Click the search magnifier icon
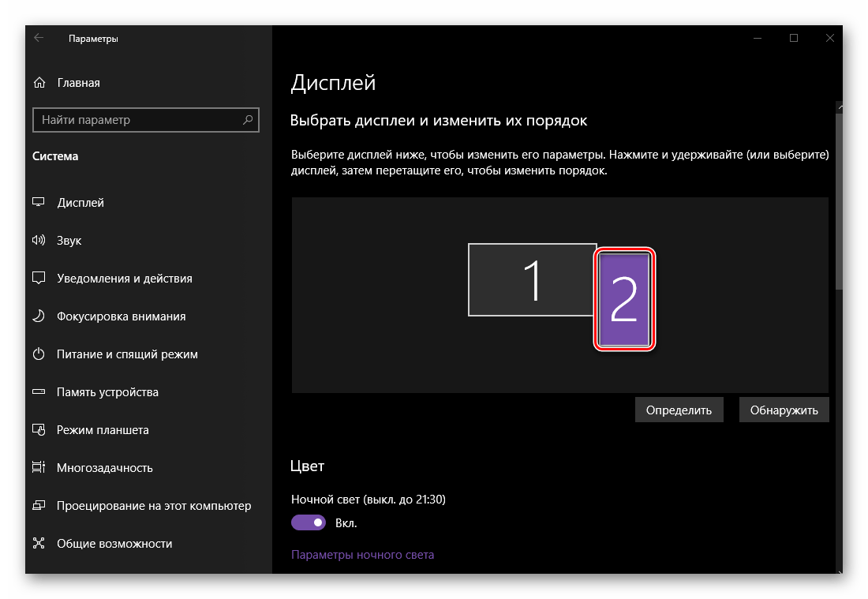The image size is (868, 599). tap(248, 120)
